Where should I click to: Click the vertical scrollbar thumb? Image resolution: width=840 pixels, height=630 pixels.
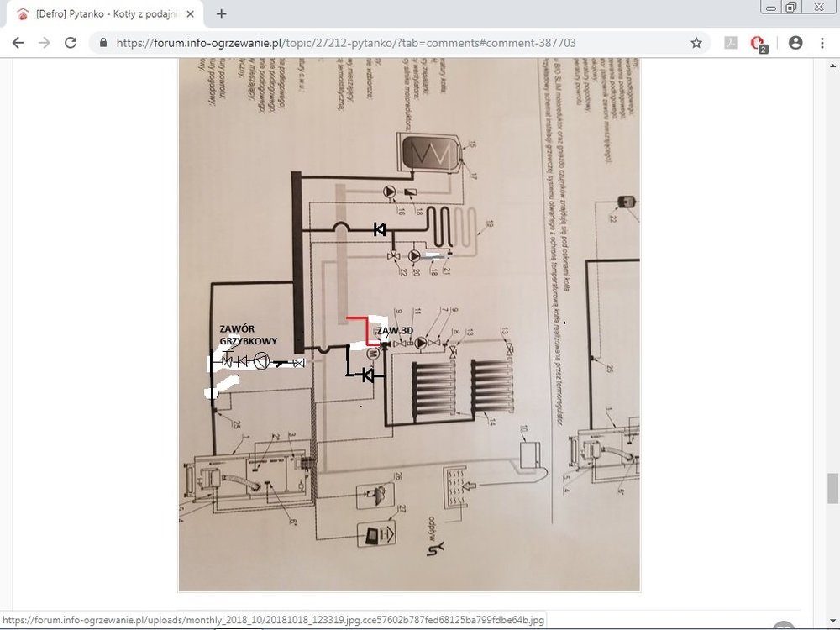click(832, 488)
